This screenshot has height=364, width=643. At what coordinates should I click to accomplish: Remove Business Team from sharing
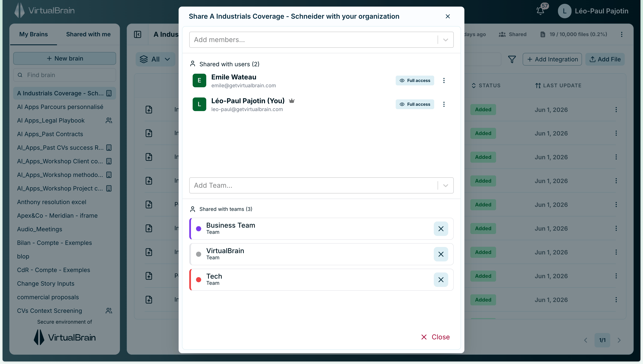(441, 229)
